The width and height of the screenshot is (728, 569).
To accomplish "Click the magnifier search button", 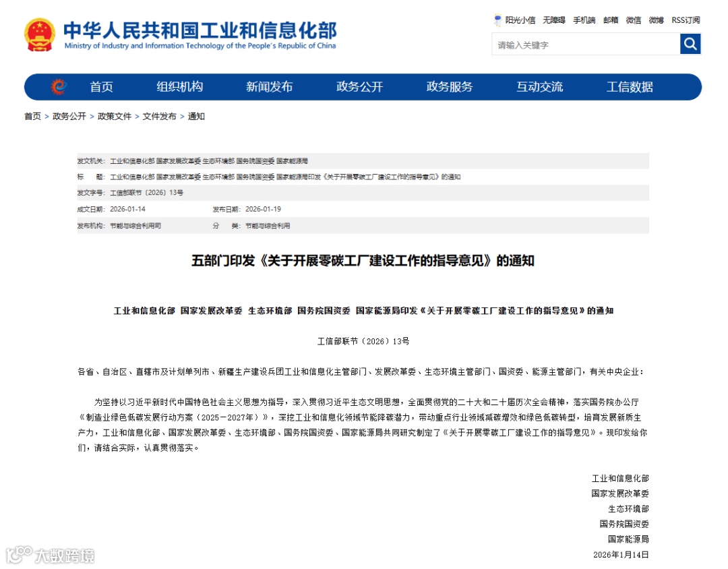I will [x=690, y=44].
